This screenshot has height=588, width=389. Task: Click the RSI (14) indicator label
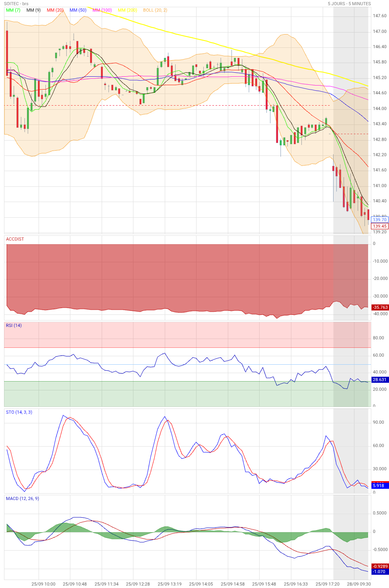[14, 325]
